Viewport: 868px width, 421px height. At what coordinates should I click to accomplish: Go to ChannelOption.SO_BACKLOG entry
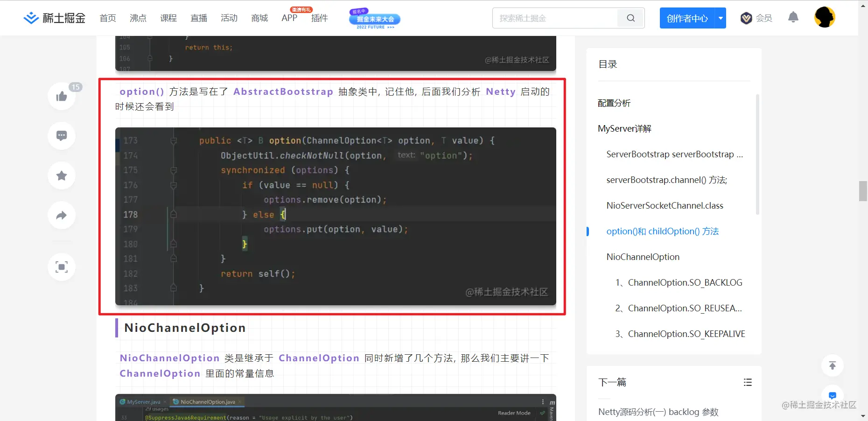coord(679,283)
